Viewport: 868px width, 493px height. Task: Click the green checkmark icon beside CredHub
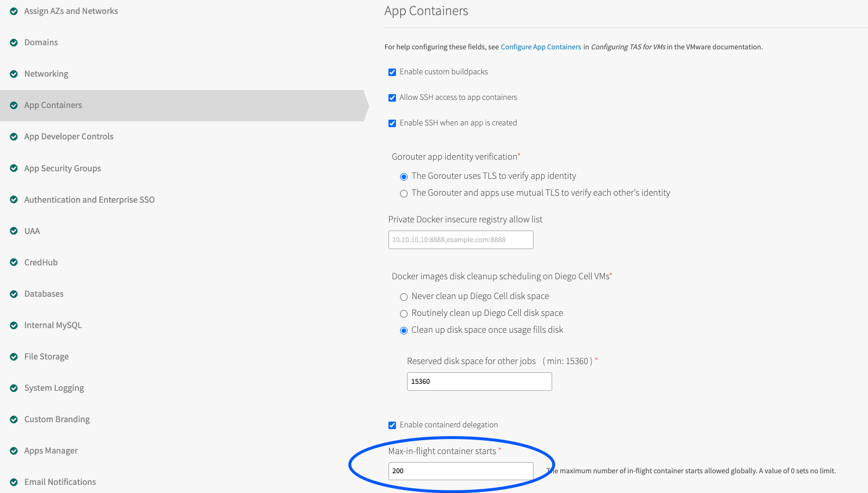point(14,262)
